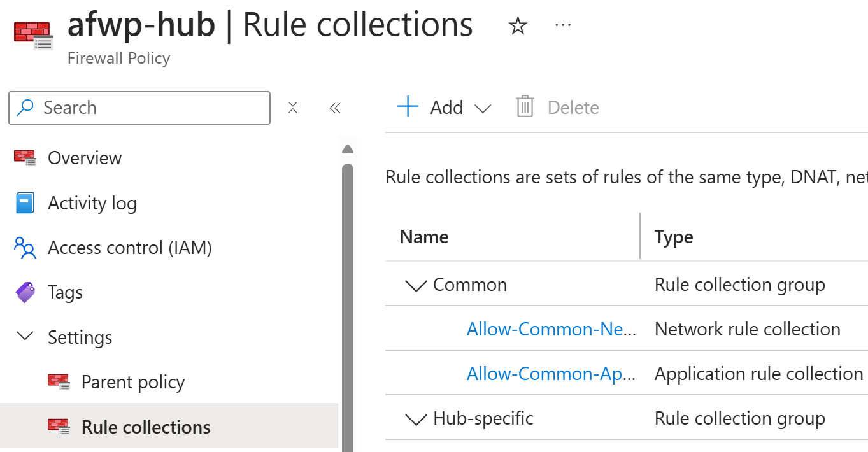The width and height of the screenshot is (868, 452).
Task: Open the Allow-Common-Ne... network collection link
Action: (551, 329)
